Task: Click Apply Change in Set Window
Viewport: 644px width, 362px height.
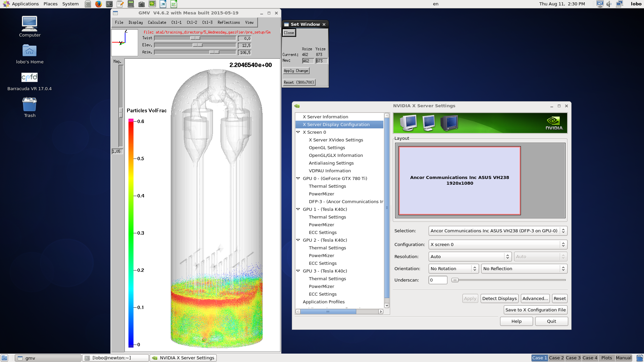Action: 296,71
